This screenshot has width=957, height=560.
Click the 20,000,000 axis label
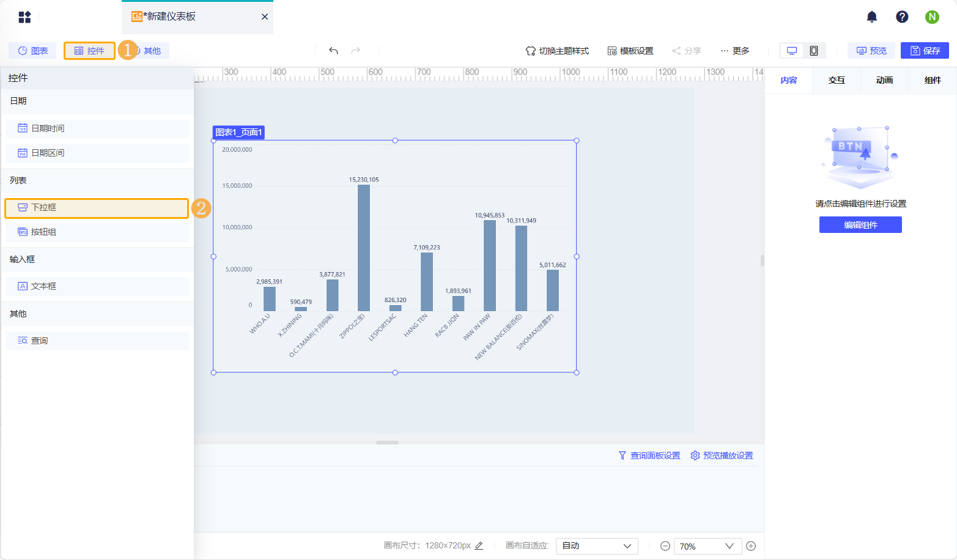pyautogui.click(x=237, y=150)
